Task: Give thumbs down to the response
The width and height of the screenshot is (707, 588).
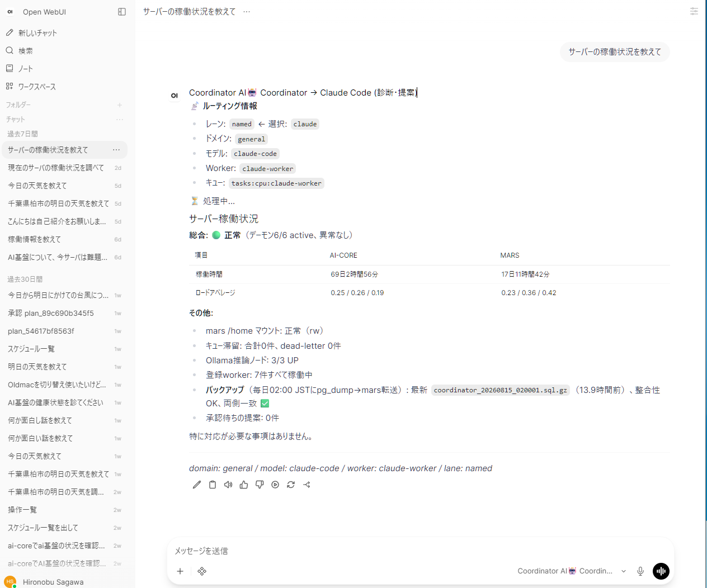Action: tap(260, 485)
